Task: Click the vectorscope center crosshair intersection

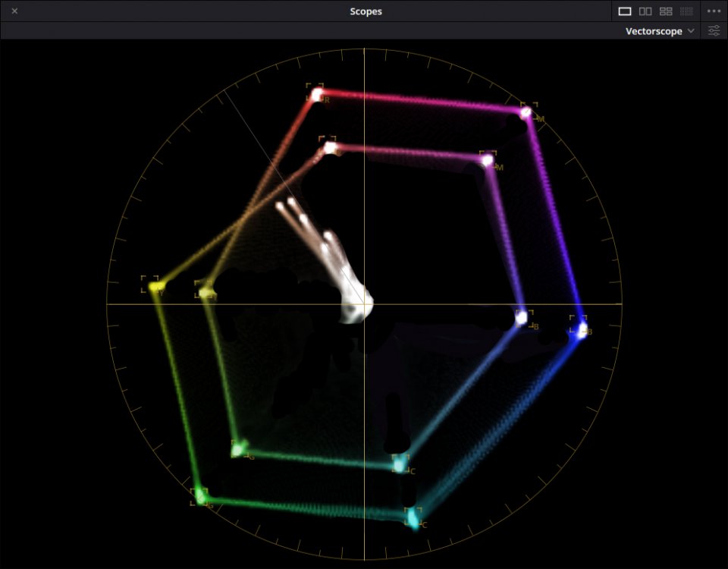Action: 364,303
